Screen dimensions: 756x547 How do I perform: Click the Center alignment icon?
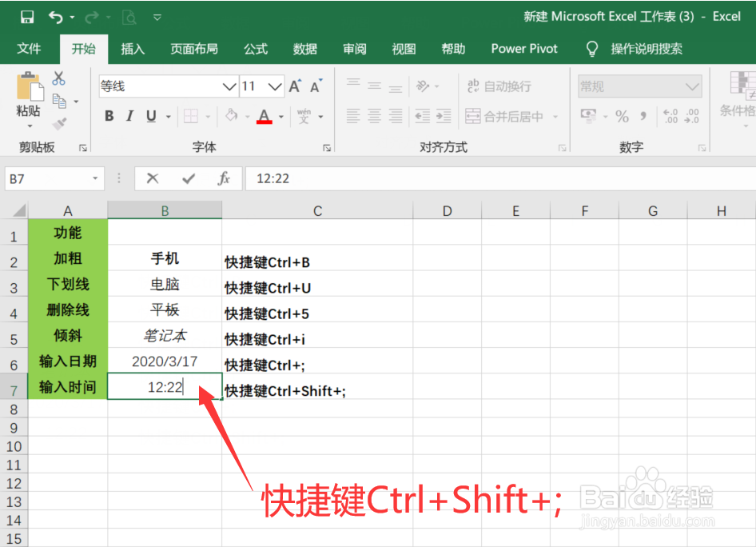[375, 116]
